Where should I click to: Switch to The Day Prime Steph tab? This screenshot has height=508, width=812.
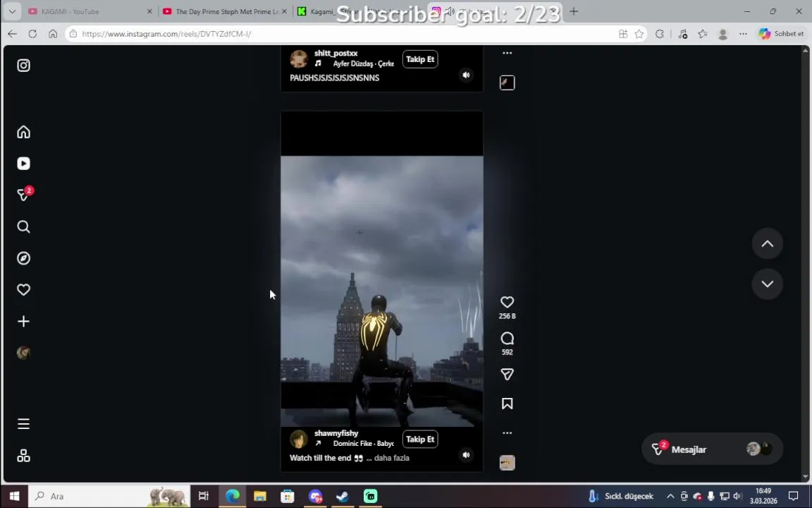[x=224, y=11]
